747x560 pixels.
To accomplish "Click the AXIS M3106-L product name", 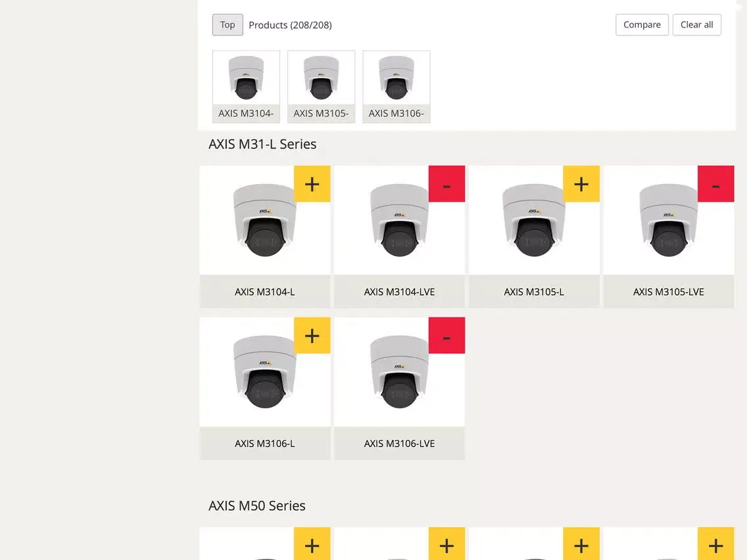I will 264,444.
